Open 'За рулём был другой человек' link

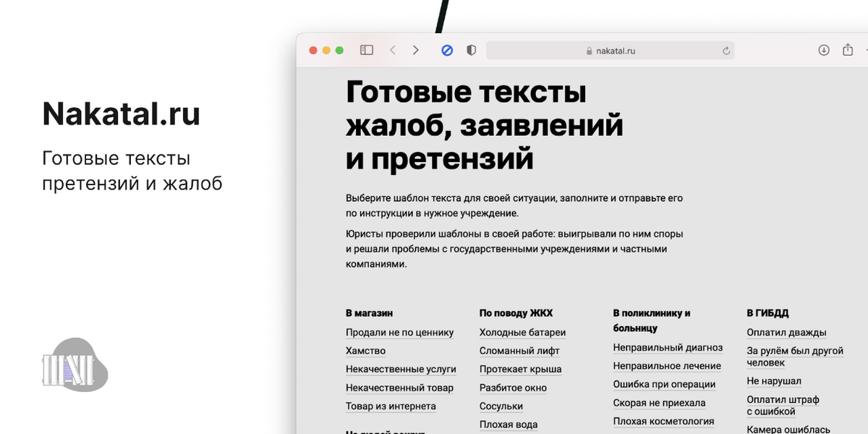tap(795, 357)
